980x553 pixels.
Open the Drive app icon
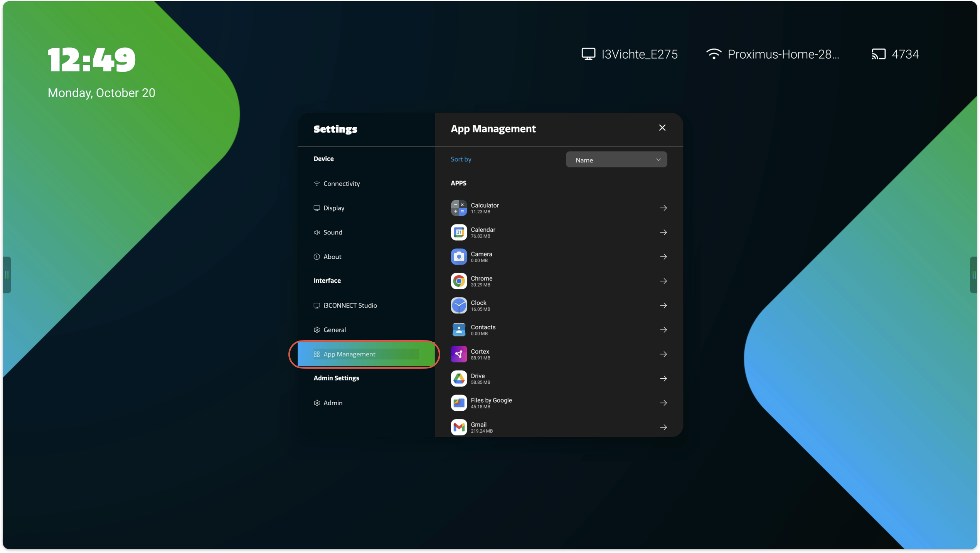(458, 378)
